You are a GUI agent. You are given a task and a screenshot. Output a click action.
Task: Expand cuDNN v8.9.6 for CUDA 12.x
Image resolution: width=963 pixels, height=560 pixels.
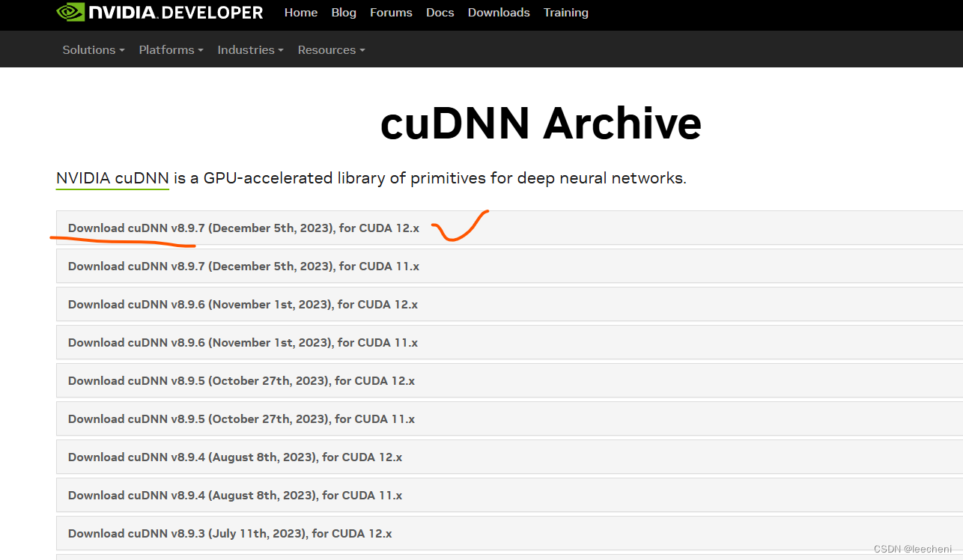pos(509,304)
